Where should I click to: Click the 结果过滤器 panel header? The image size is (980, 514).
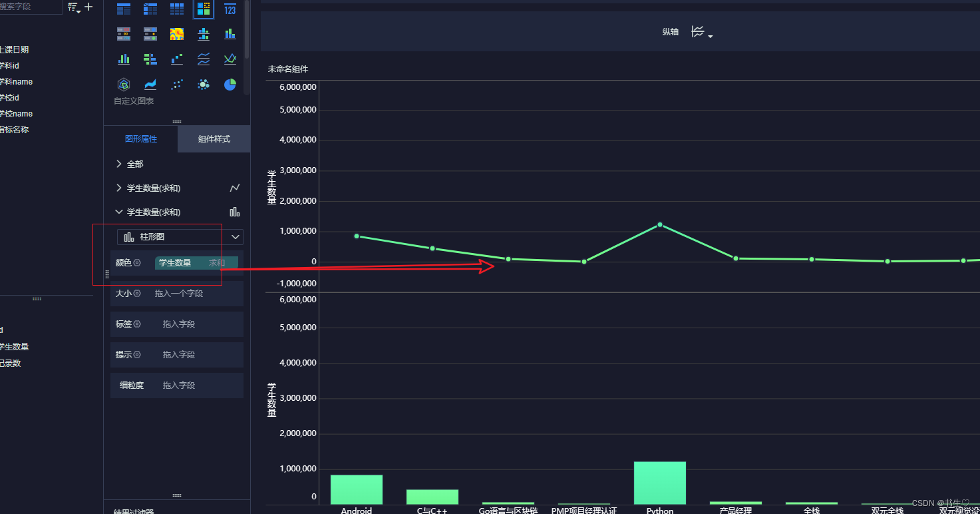click(x=134, y=511)
